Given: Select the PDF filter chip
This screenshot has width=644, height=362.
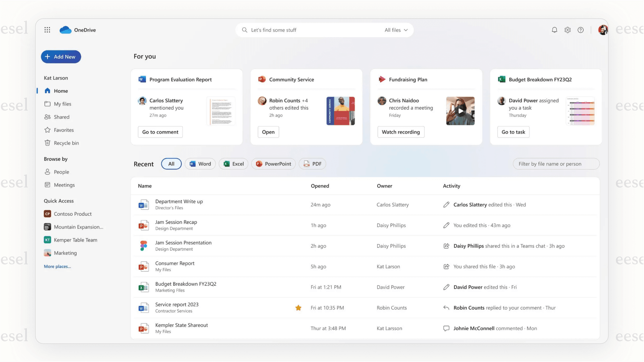Looking at the screenshot, I should (x=312, y=164).
